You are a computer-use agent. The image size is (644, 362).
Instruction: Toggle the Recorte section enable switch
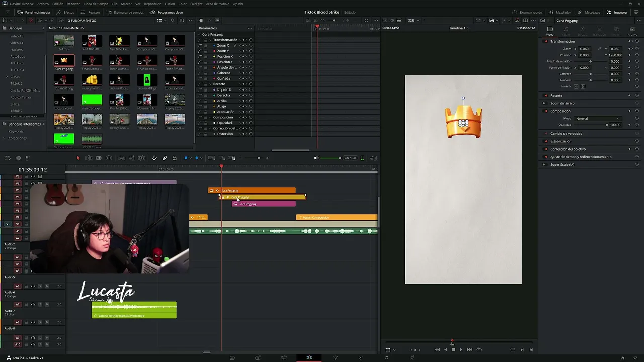point(546,96)
